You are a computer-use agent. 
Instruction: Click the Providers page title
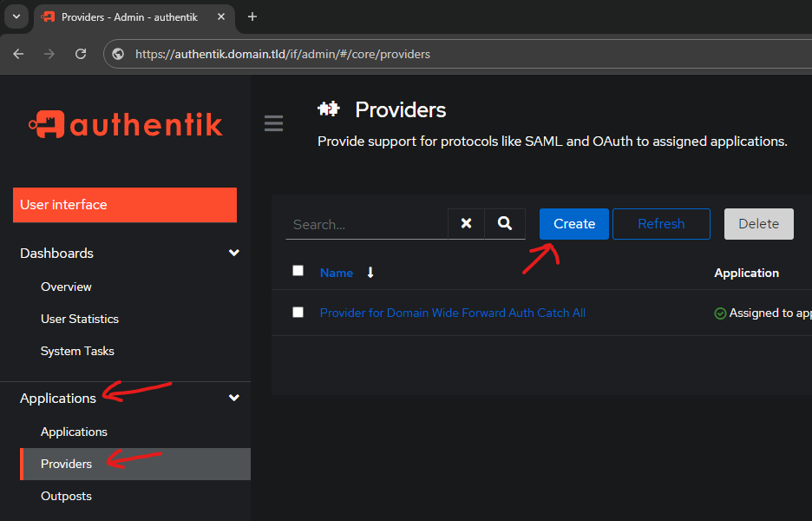coord(400,110)
